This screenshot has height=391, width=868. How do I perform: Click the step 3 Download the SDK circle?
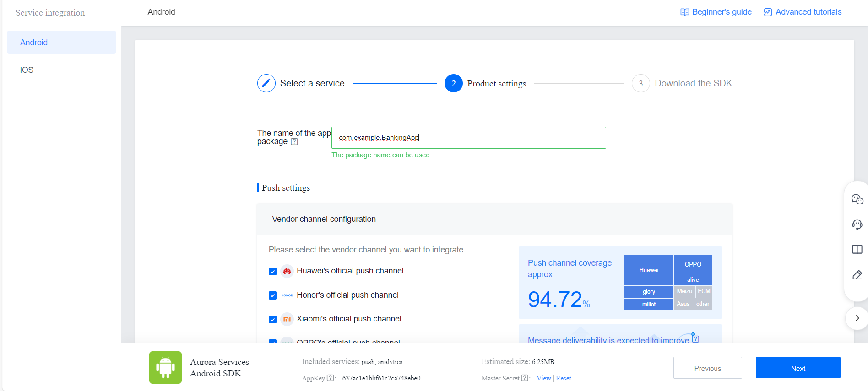click(x=641, y=83)
